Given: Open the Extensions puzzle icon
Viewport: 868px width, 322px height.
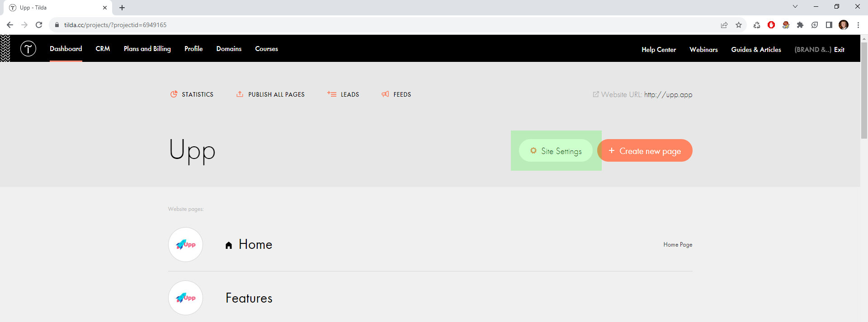Looking at the screenshot, I should [800, 25].
